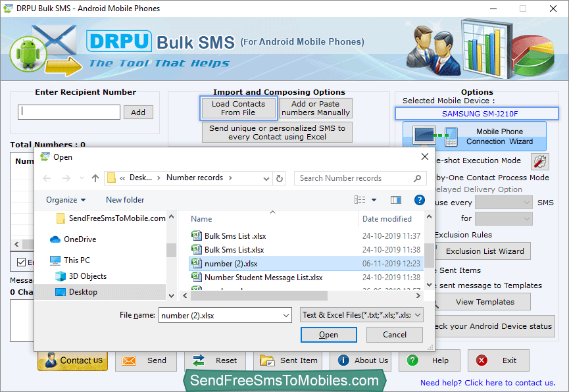Click Check your Android Device status button
Screen dimensions: 569x392
tap(494, 326)
